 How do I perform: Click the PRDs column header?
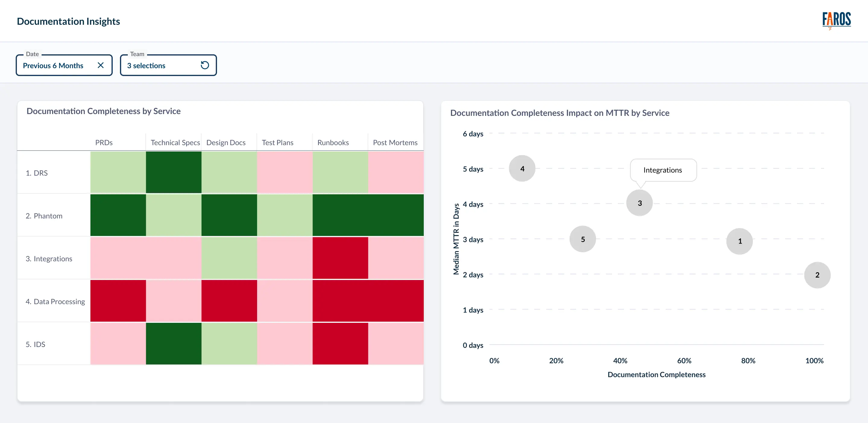click(x=104, y=142)
